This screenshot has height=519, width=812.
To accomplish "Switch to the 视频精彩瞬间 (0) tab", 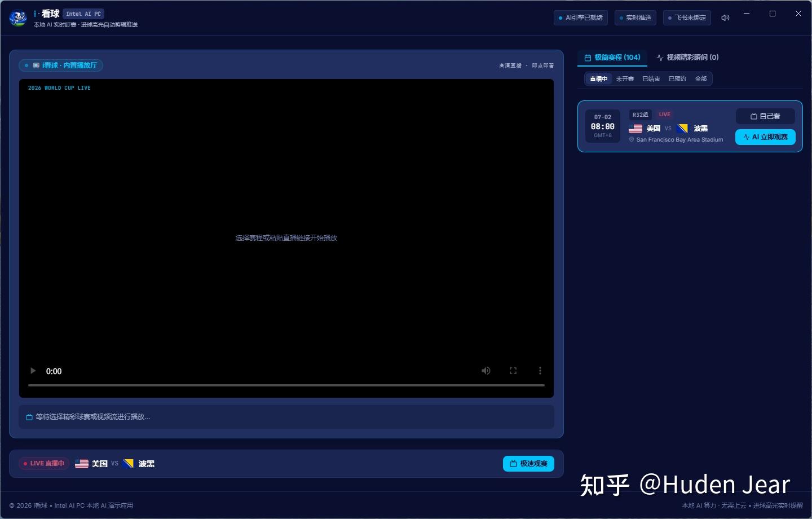I will (687, 58).
